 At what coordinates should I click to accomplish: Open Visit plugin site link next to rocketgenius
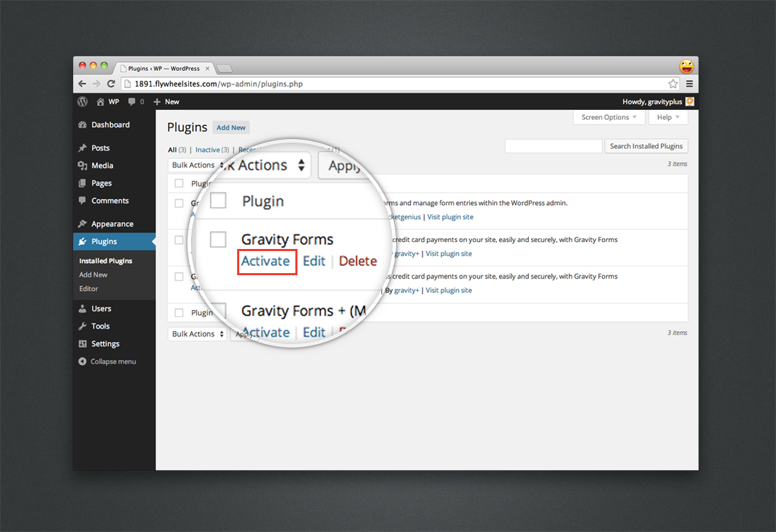pyautogui.click(x=450, y=217)
